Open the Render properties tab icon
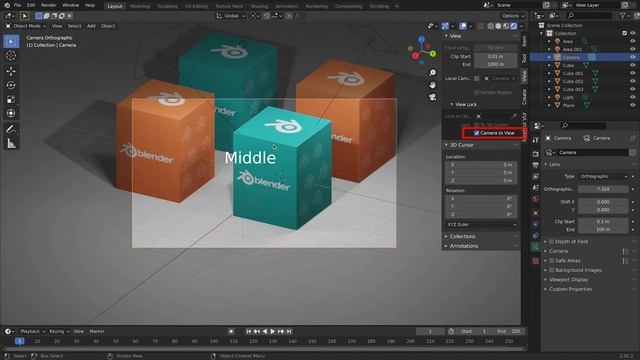 point(536,154)
